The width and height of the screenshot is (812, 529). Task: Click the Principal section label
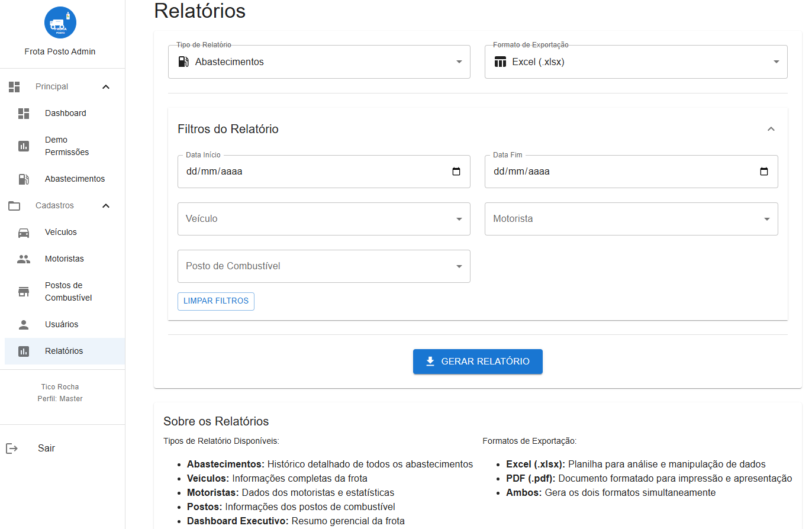[52, 87]
